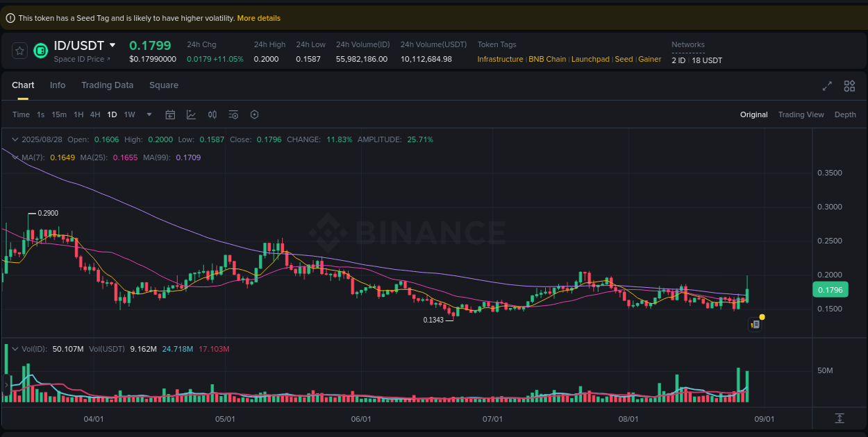Open the indicator settings list icon

click(x=233, y=114)
